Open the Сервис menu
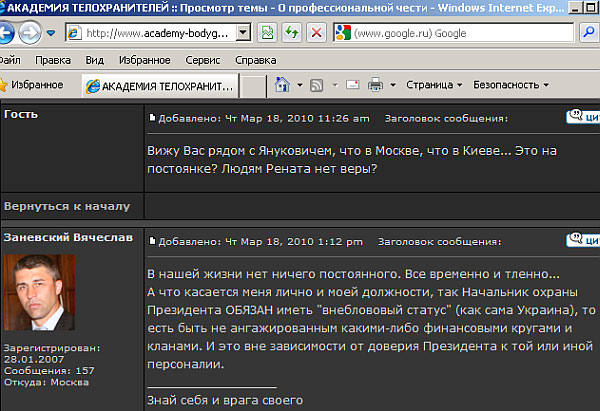The image size is (600, 411). tap(202, 60)
